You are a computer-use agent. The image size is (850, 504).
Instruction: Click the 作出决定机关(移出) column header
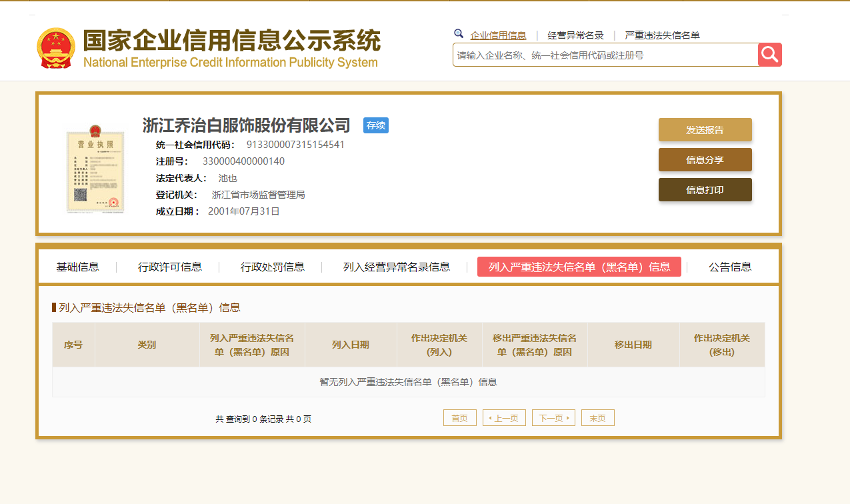click(x=722, y=345)
